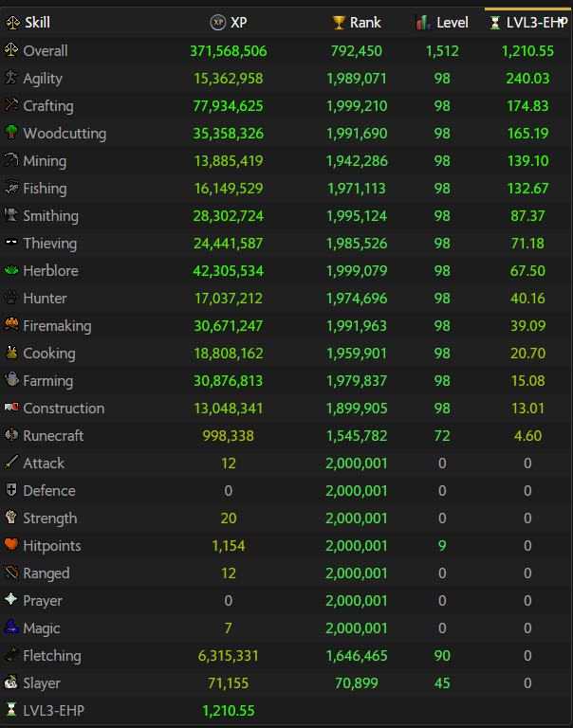Screen dimensions: 573x728
Task: Click the Cooking skill icon
Action: 11,352
